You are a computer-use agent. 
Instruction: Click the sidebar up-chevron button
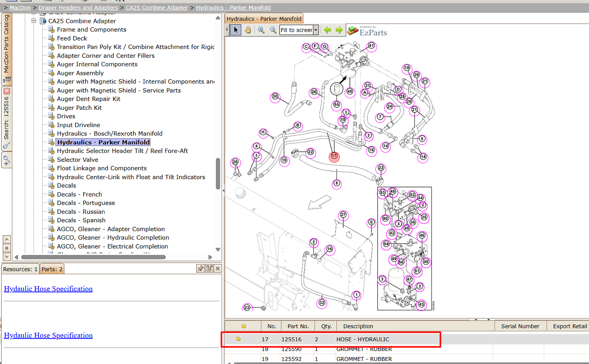click(7, 239)
